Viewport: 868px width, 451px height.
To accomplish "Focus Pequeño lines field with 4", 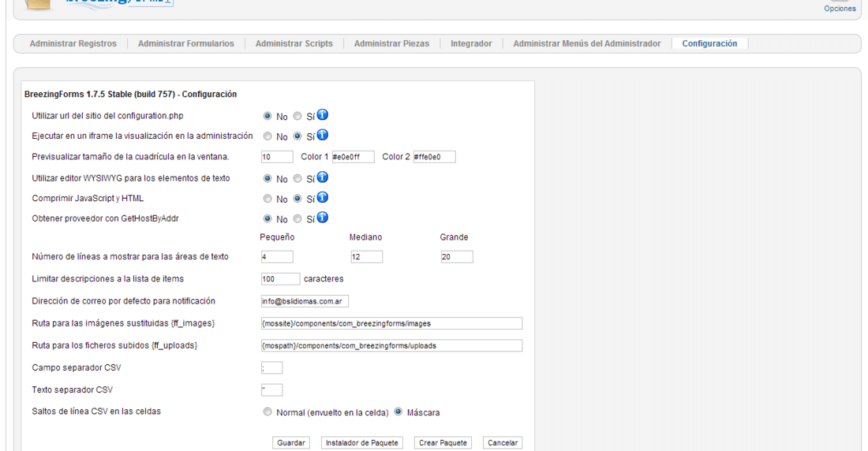I will coord(277,257).
